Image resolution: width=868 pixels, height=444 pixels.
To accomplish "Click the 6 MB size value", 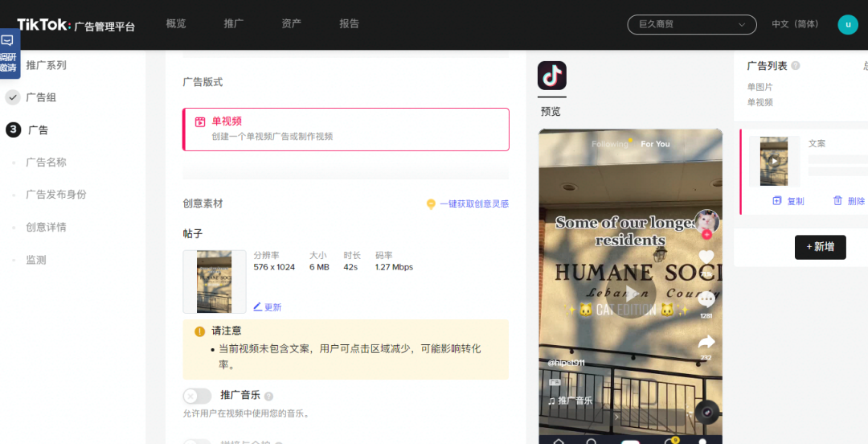I will pyautogui.click(x=319, y=267).
